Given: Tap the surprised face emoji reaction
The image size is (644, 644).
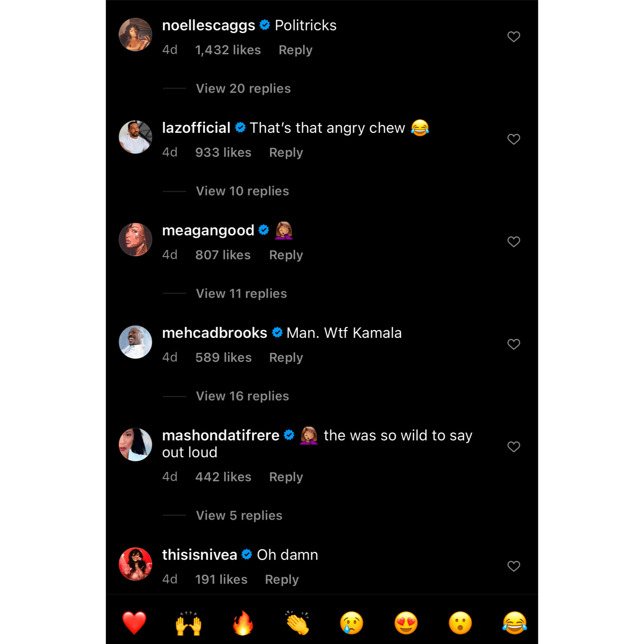Looking at the screenshot, I should click(x=460, y=623).
